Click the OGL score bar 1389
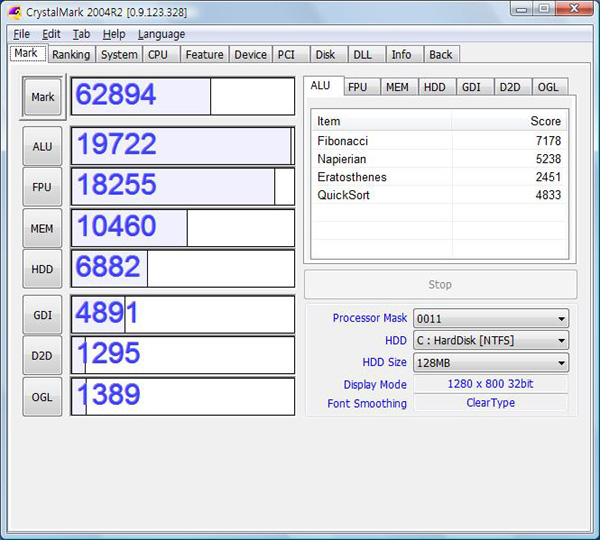This screenshot has width=600, height=540. click(183, 396)
